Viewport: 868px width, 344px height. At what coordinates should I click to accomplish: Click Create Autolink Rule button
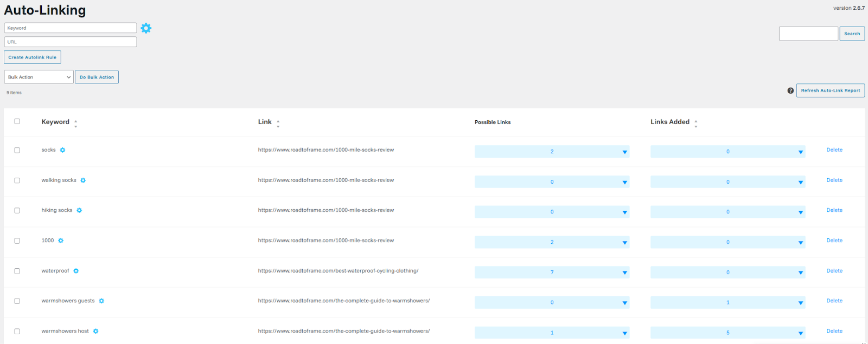click(33, 57)
